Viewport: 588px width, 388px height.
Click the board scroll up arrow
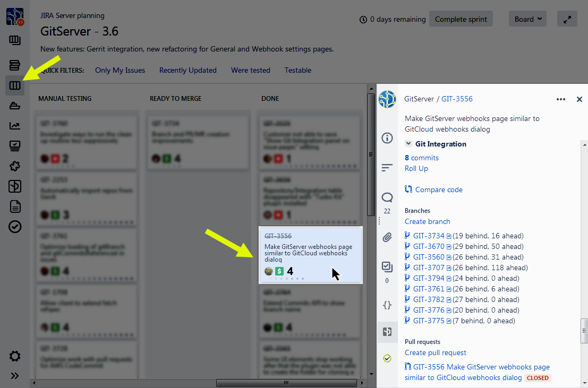pyautogui.click(x=371, y=89)
